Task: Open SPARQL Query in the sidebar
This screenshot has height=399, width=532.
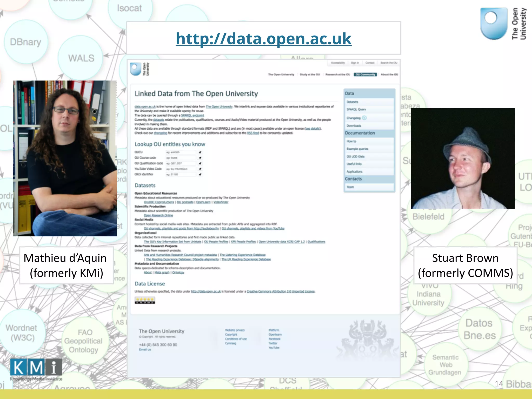Action: [x=370, y=110]
